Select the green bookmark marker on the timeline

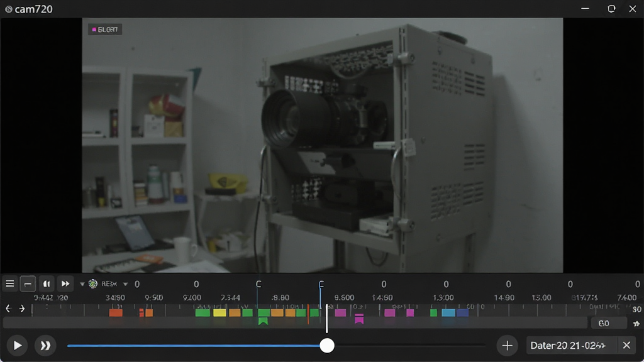[264, 321]
